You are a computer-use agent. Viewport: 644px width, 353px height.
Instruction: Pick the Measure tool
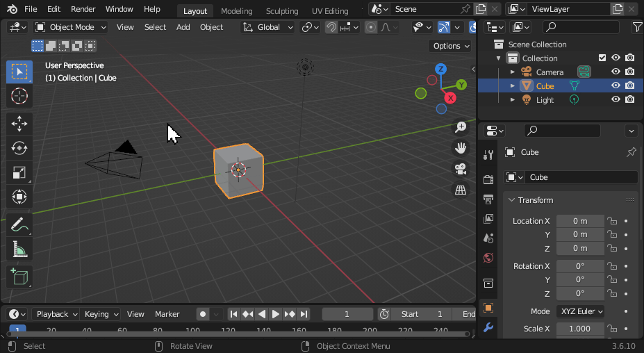19,249
